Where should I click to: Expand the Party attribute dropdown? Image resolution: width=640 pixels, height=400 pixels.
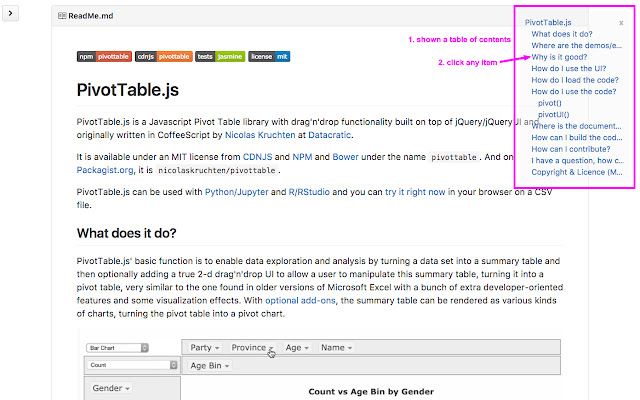[x=204, y=348]
